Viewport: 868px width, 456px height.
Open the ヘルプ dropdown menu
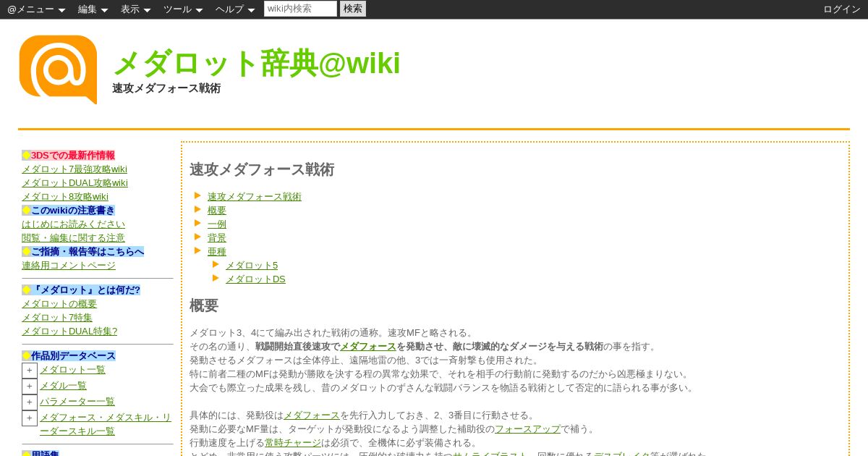[235, 9]
